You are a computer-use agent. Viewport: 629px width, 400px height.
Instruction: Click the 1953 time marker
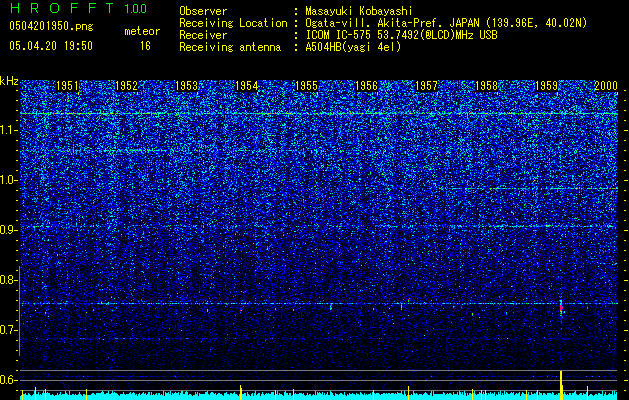pyautogui.click(x=187, y=86)
